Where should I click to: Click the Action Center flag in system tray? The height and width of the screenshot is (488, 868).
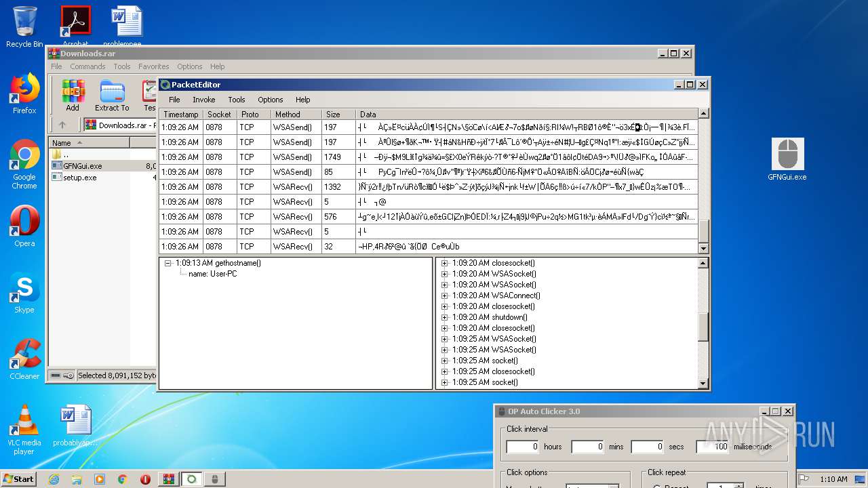804,479
